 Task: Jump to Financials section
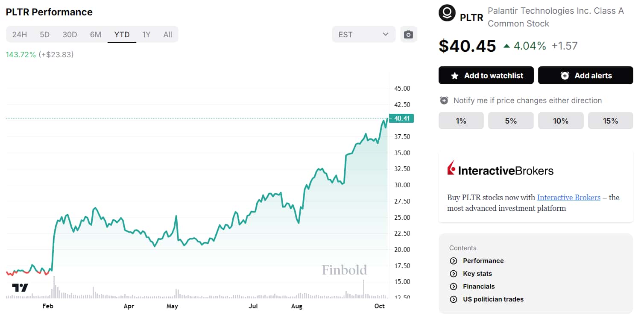[x=479, y=287]
